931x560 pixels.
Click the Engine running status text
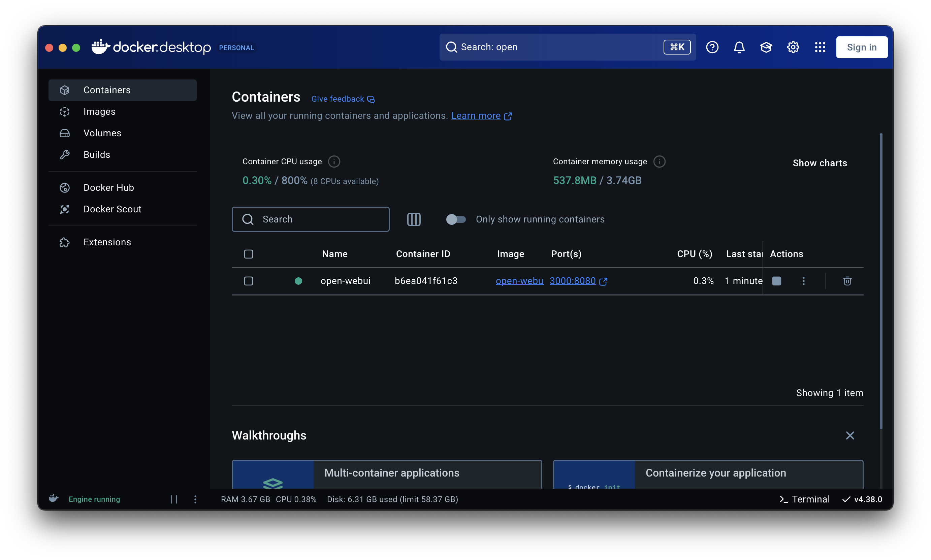[94, 499]
